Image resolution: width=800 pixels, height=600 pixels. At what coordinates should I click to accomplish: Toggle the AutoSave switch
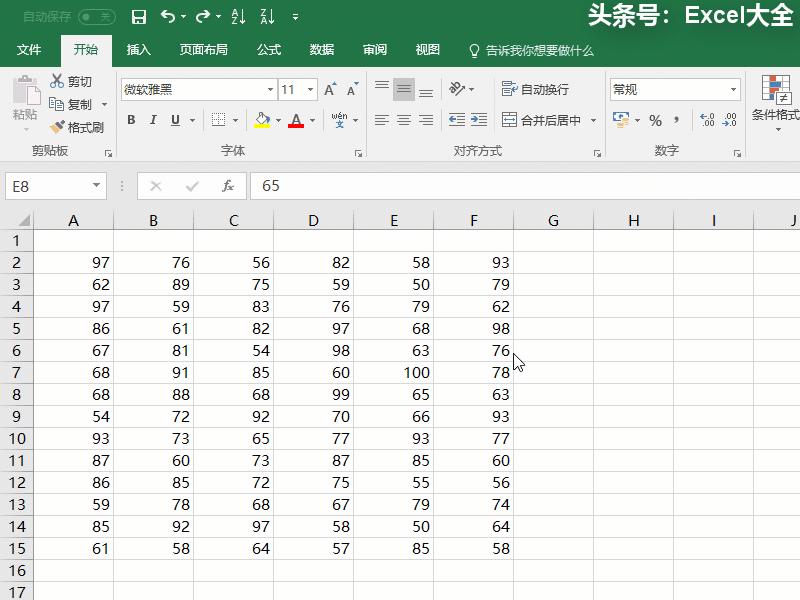point(96,17)
